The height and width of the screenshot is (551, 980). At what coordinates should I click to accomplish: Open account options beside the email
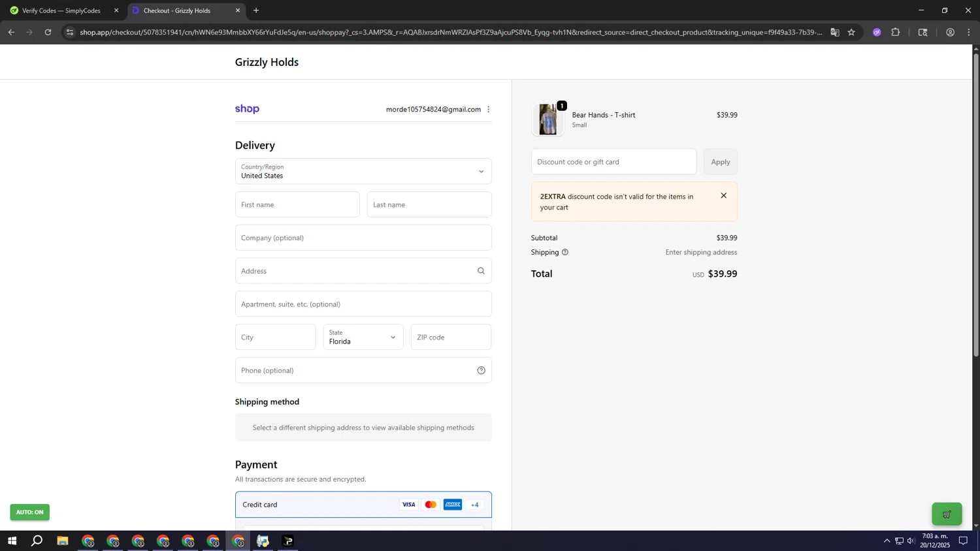(488, 109)
